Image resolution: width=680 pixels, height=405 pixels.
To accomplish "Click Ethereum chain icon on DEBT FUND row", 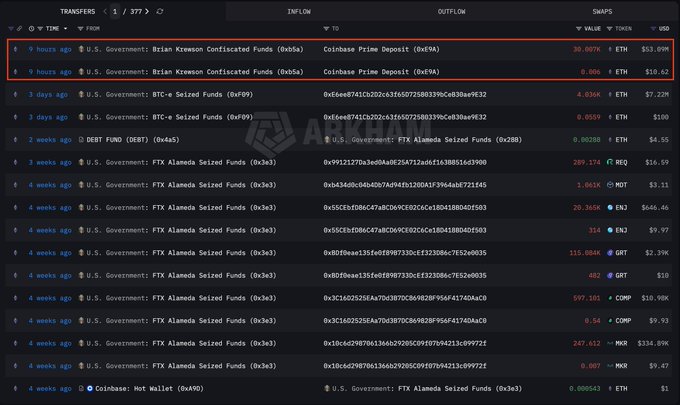I will click(15, 140).
